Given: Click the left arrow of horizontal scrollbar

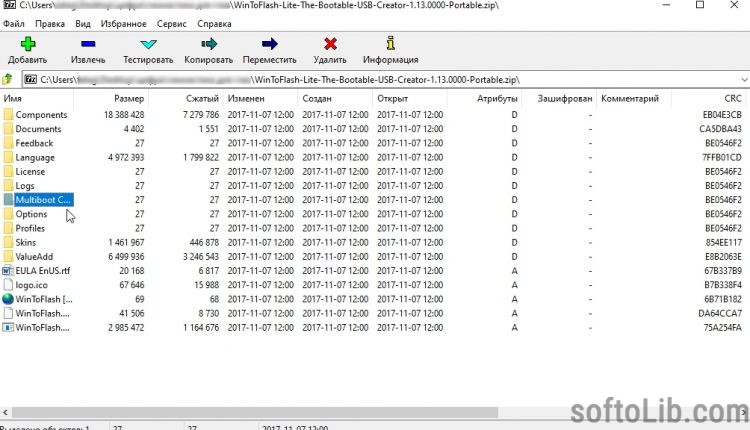Looking at the screenshot, I should pyautogui.click(x=5, y=412).
